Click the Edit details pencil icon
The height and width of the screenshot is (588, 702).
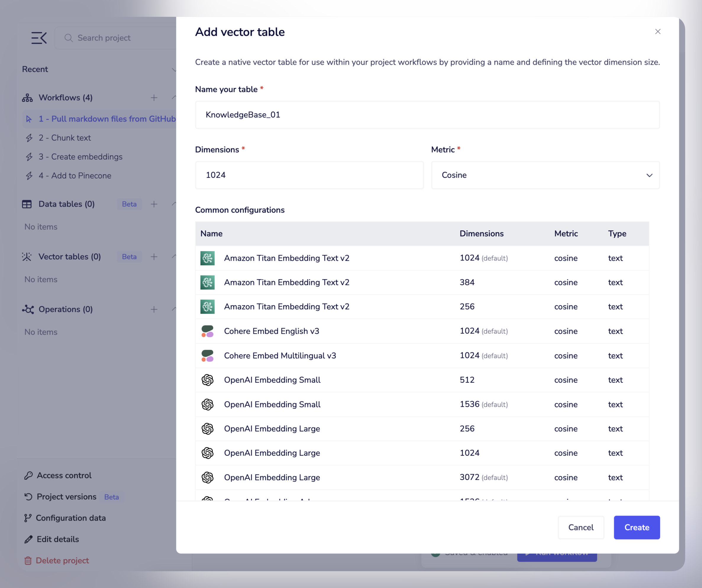tap(28, 539)
